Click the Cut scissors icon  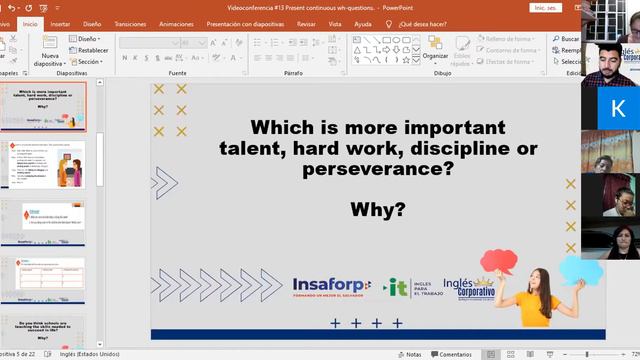coord(13,39)
